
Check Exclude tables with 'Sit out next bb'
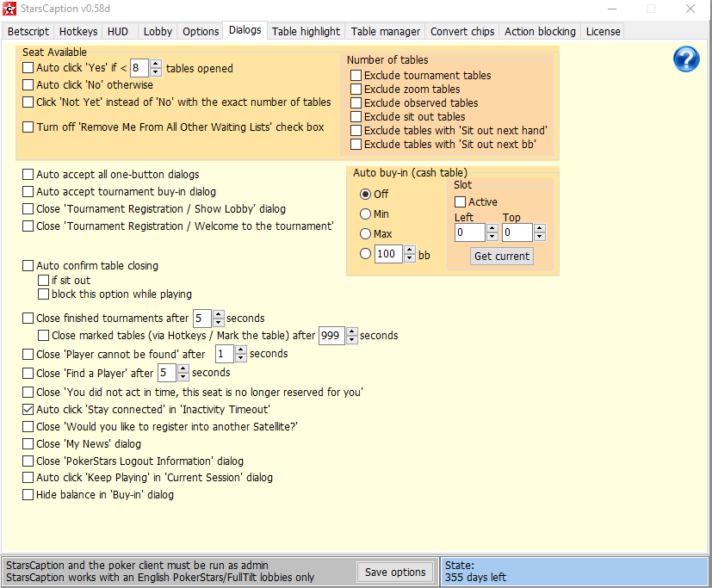(x=356, y=145)
